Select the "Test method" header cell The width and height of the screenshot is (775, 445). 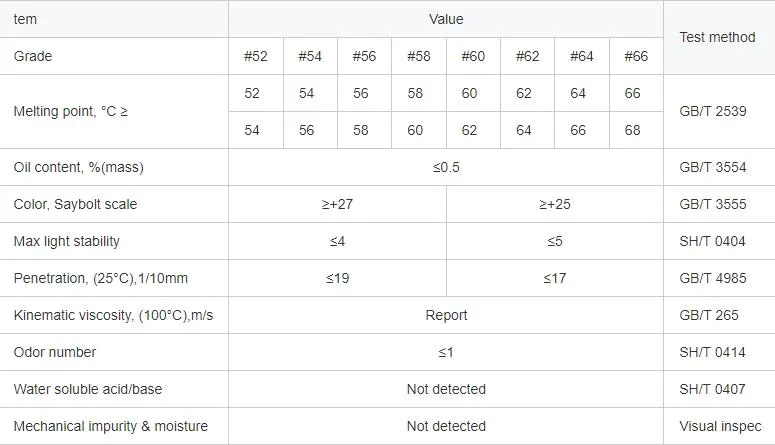717,37
